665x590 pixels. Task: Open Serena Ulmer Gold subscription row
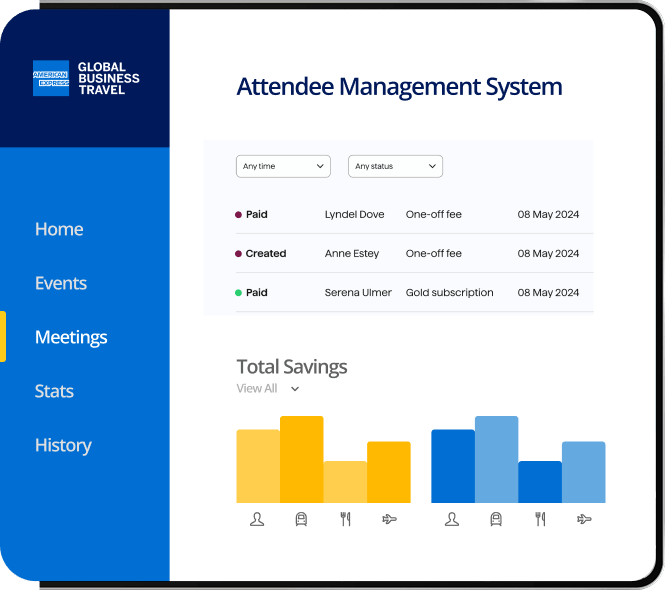coord(414,292)
